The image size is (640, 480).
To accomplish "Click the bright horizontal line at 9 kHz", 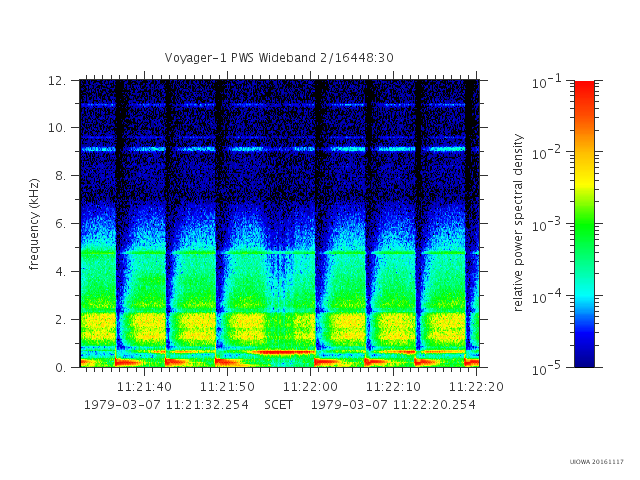I will tap(279, 149).
